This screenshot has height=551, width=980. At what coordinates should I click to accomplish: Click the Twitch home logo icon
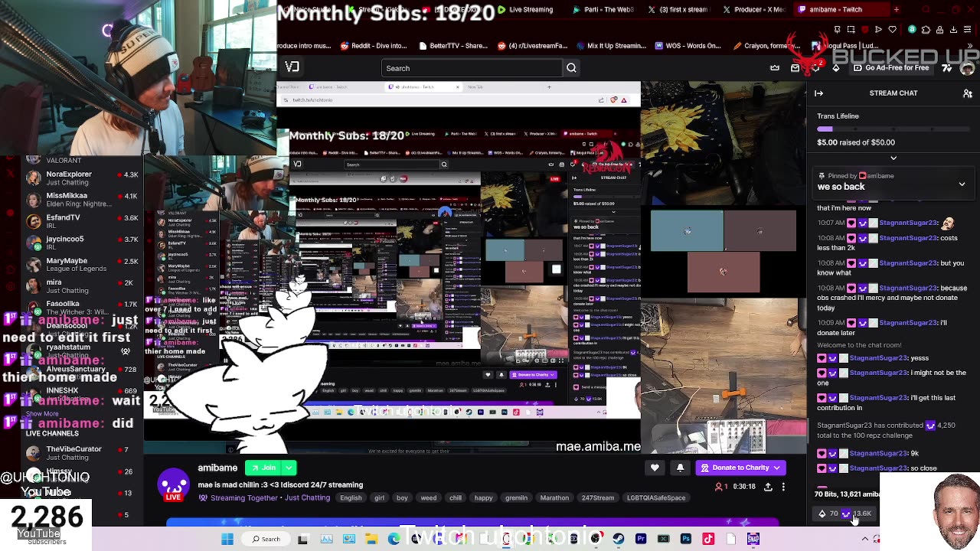[x=292, y=67]
